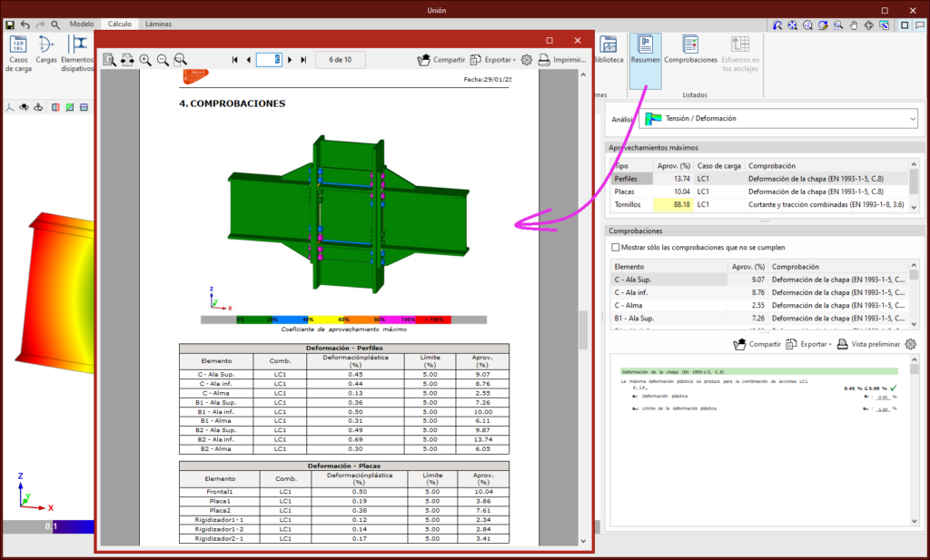This screenshot has width=930, height=560.
Task: Switch to the Láminas tab
Action: [x=158, y=24]
